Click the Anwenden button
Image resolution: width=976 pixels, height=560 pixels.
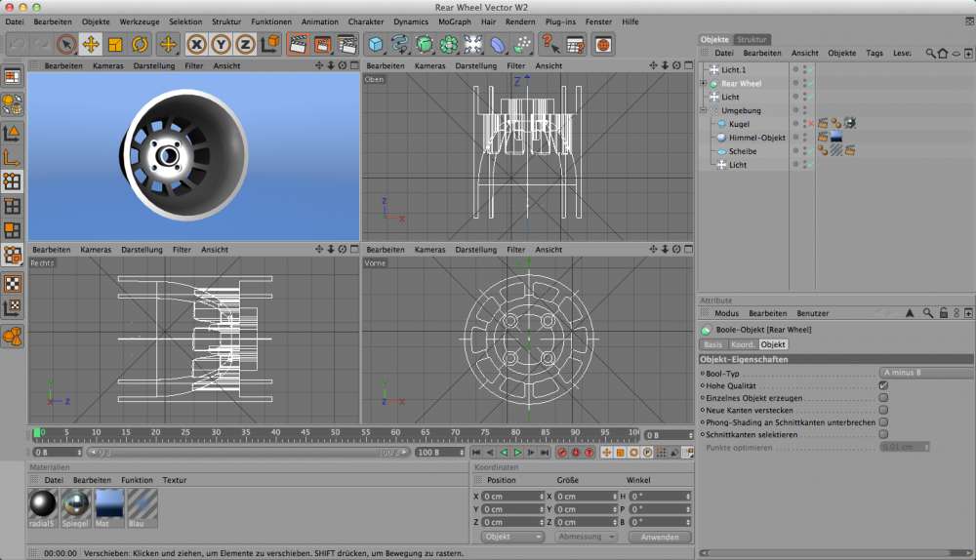point(659,537)
